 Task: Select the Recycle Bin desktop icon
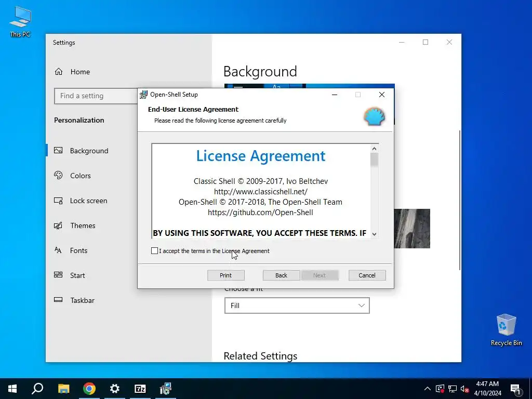tap(506, 330)
